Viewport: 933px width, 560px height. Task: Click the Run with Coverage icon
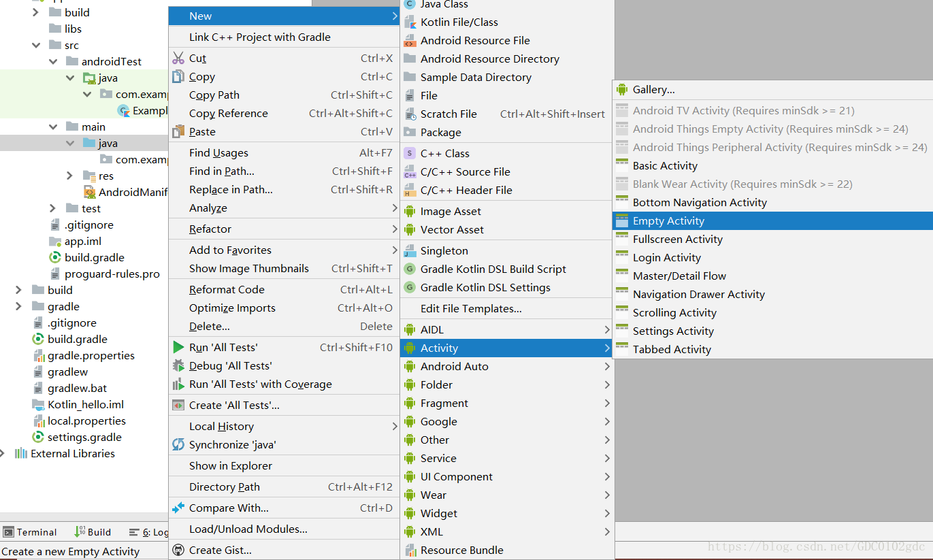pos(178,384)
